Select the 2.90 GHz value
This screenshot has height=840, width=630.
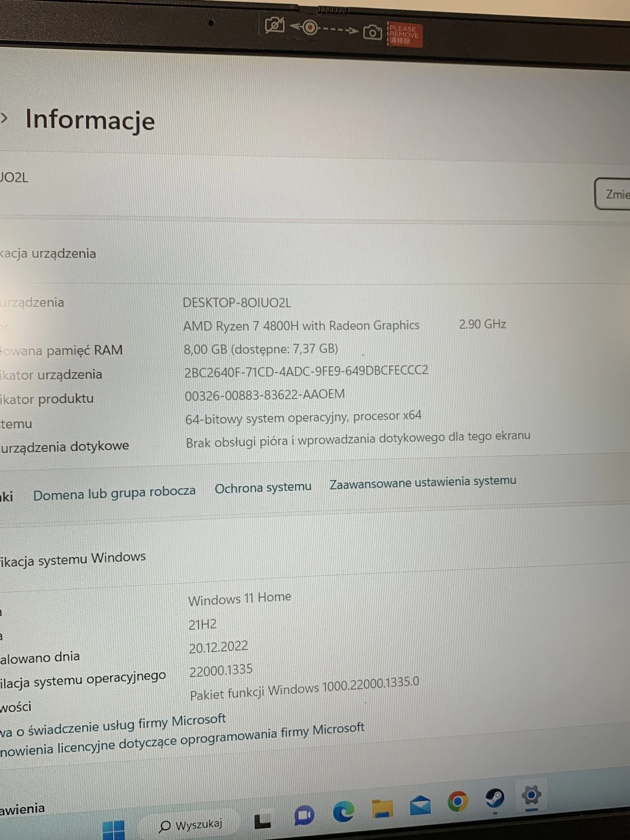click(x=482, y=324)
